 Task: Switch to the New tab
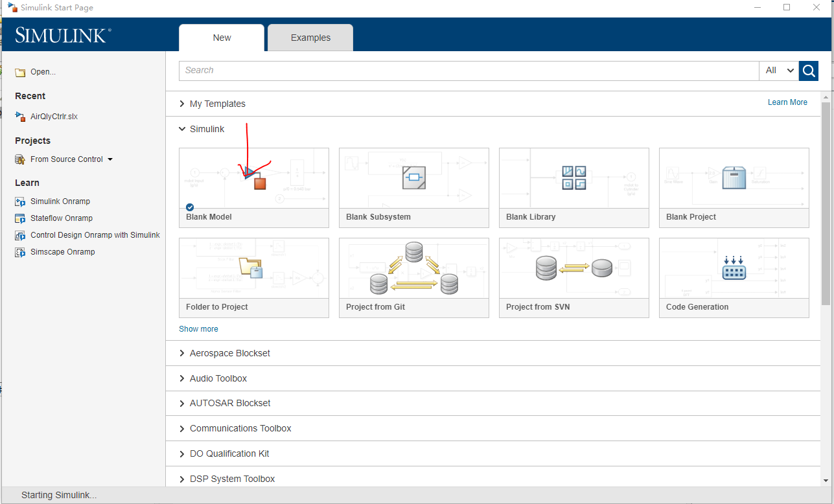(x=222, y=38)
